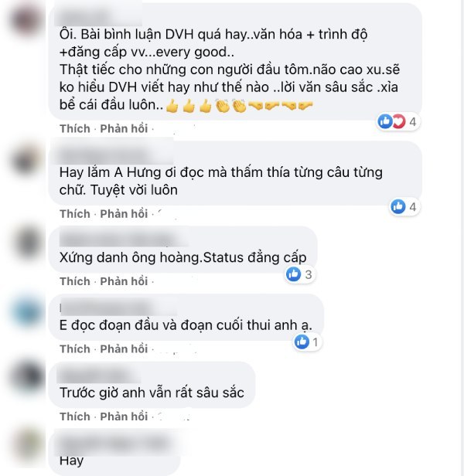Click Thích under the 'Xứng danh ông hoàng' comment

click(75, 281)
